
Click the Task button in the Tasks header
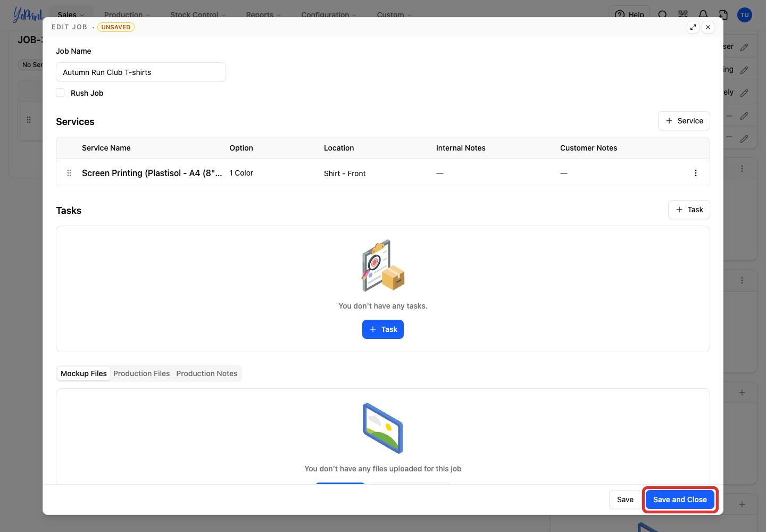pos(689,210)
